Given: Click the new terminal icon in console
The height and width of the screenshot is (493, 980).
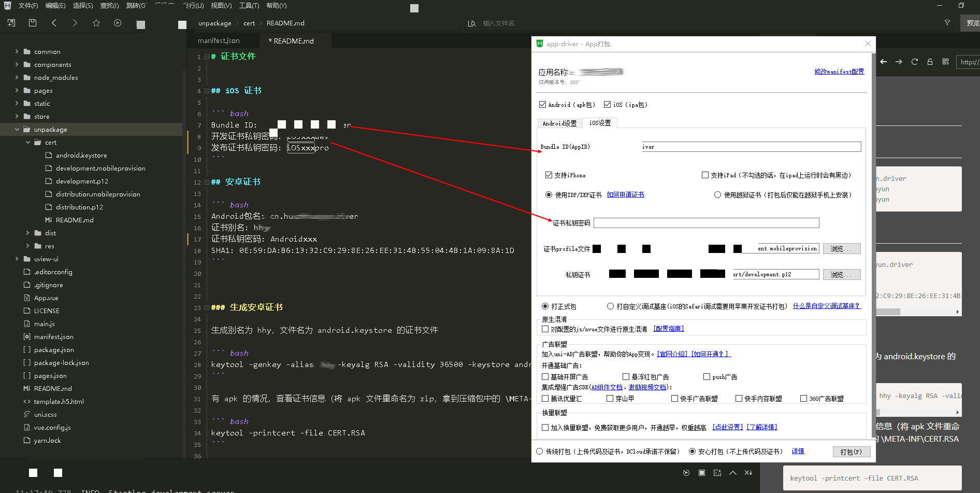Looking at the screenshot, I should (717, 473).
